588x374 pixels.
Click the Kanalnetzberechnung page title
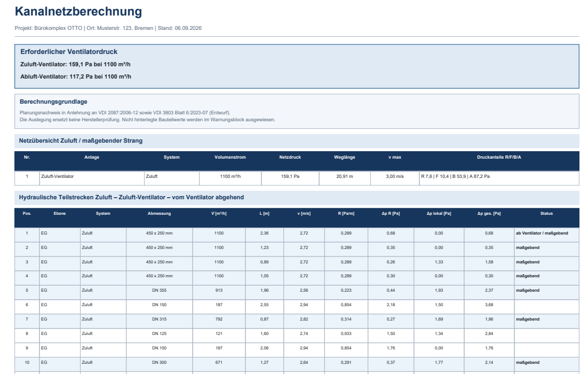(x=78, y=12)
